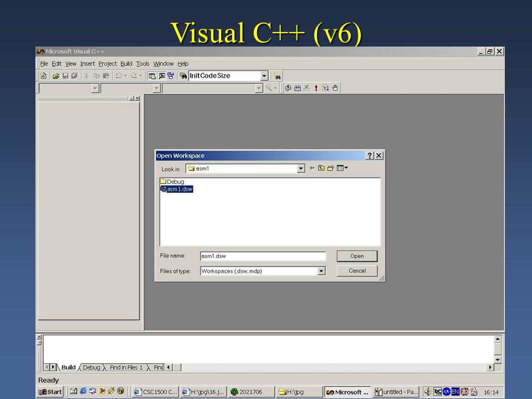The height and width of the screenshot is (399, 532).
Task: Select the Debug folder in file list
Action: click(x=172, y=182)
